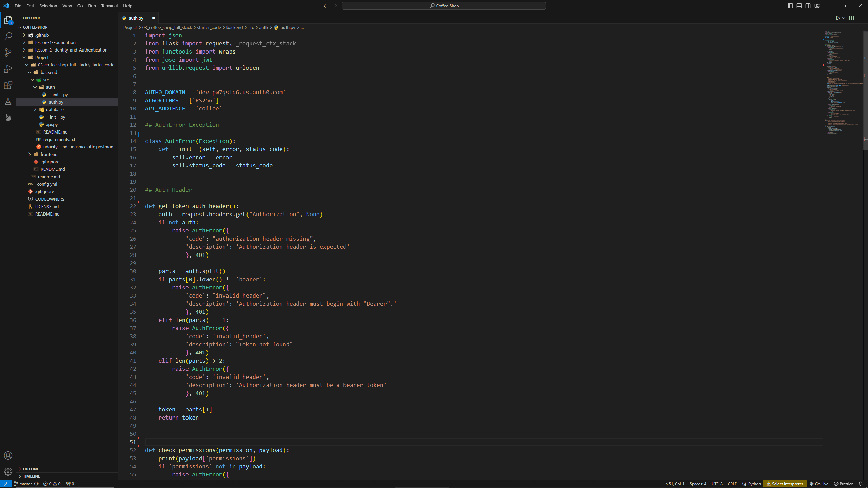Image resolution: width=868 pixels, height=488 pixels.
Task: Open the Extensions view
Action: coord(8,85)
